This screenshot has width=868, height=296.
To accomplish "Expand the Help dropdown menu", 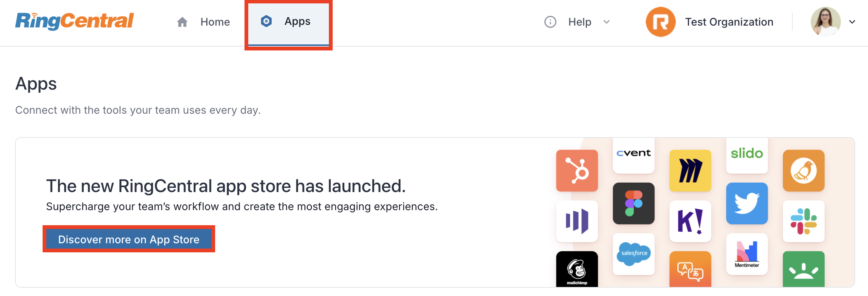I will [x=606, y=22].
